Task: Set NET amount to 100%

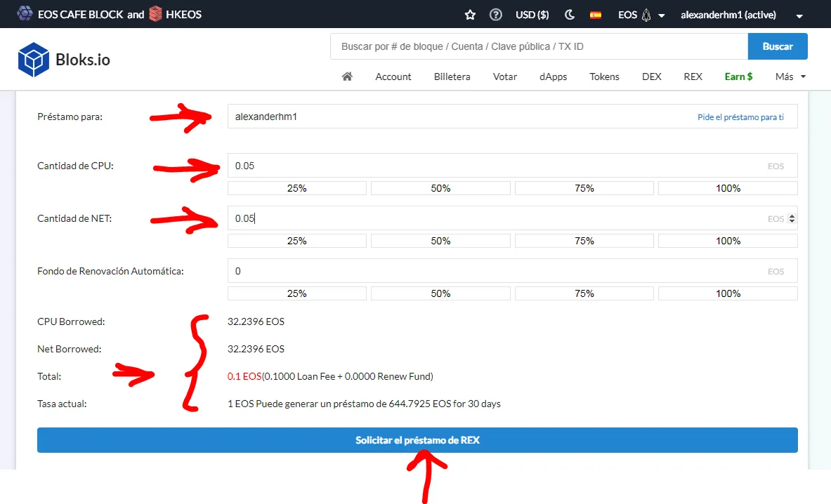Action: pos(728,241)
